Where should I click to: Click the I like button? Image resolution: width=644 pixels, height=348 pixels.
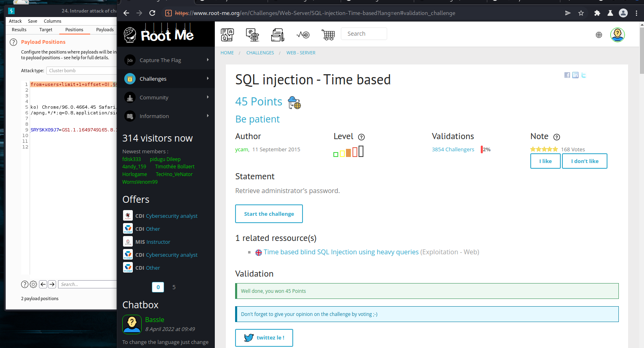(545, 161)
